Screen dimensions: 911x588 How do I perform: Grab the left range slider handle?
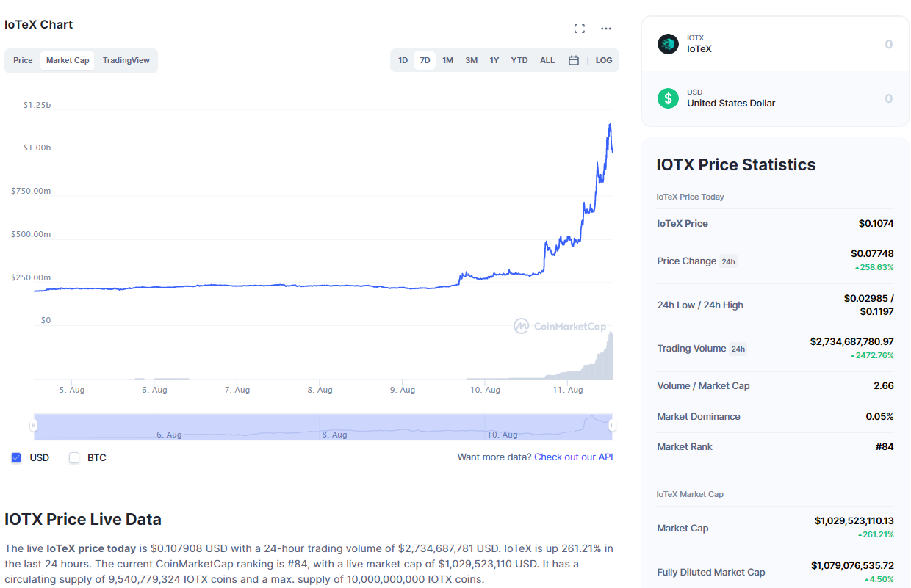33,426
